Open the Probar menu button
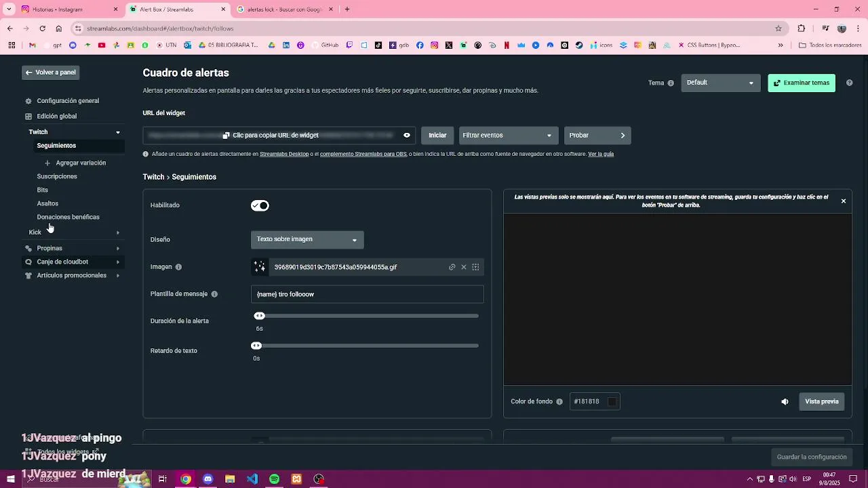The image size is (868, 488). pos(597,136)
